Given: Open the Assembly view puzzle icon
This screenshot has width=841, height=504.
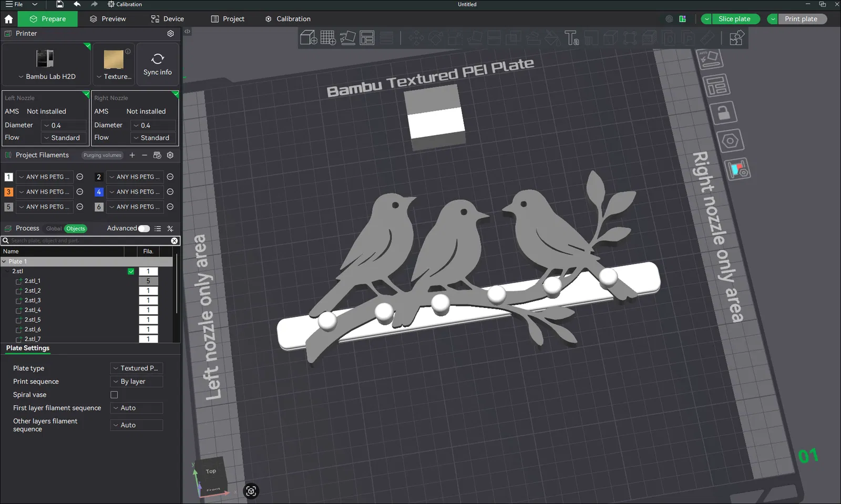Looking at the screenshot, I should 736,38.
